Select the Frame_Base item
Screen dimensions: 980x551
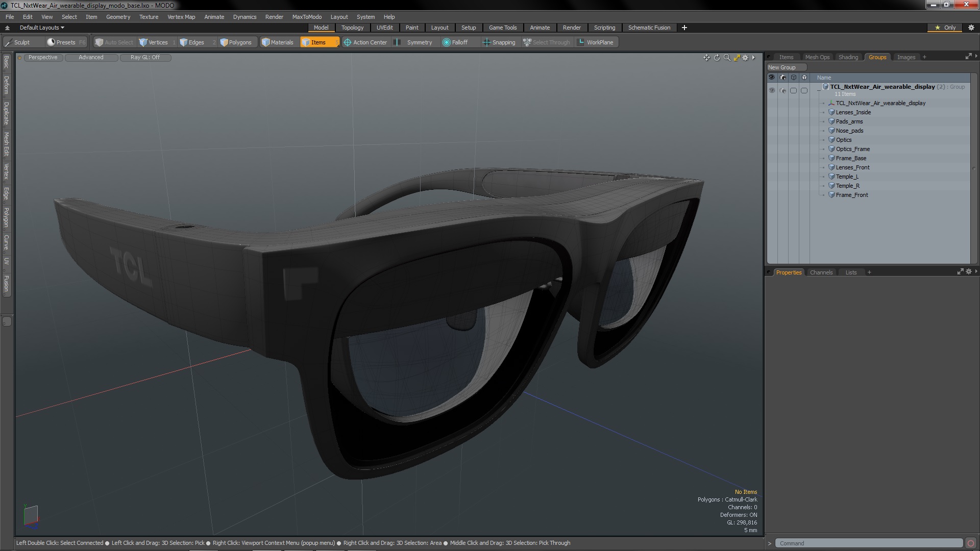point(851,158)
